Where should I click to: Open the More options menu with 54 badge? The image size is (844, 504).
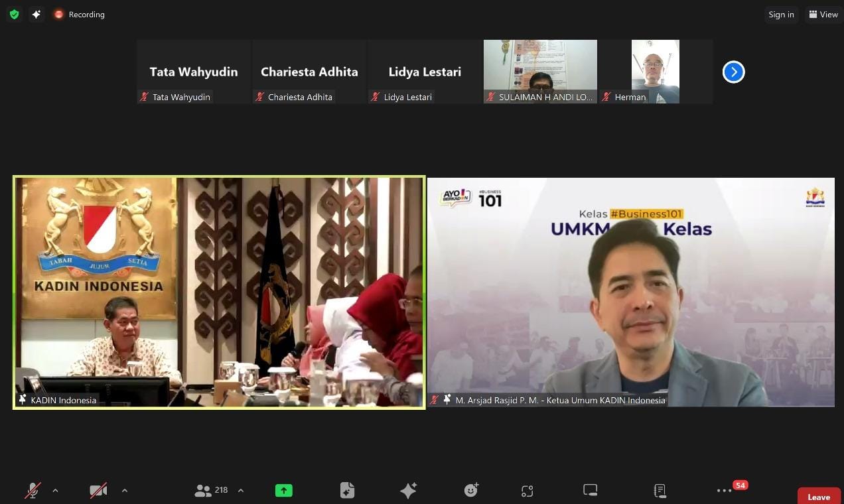coord(723,490)
